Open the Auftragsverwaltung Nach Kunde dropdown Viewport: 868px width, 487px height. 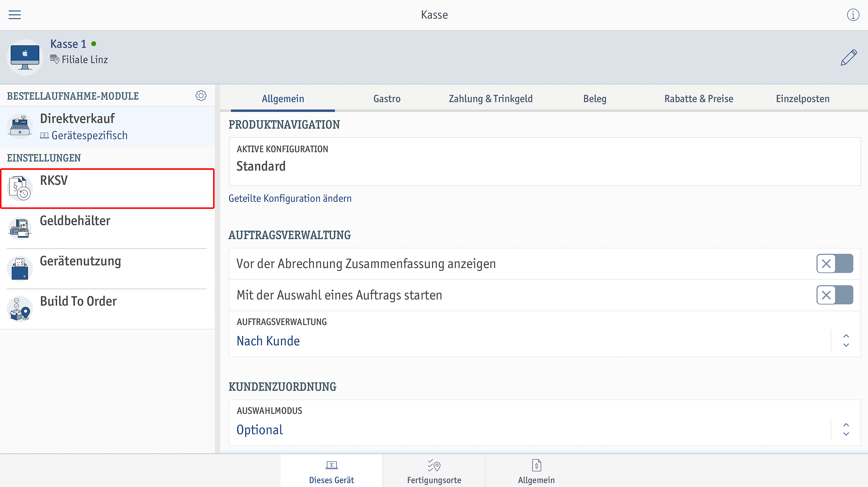pyautogui.click(x=545, y=334)
